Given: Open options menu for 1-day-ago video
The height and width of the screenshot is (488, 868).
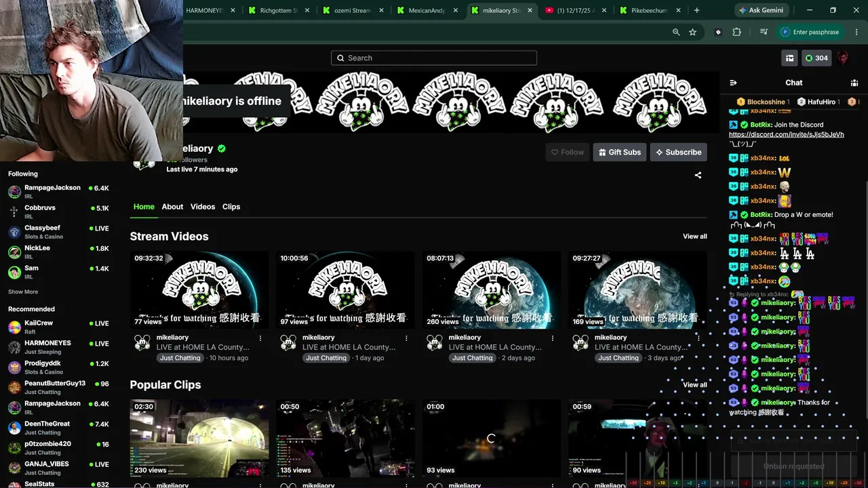Looking at the screenshot, I should 406,338.
